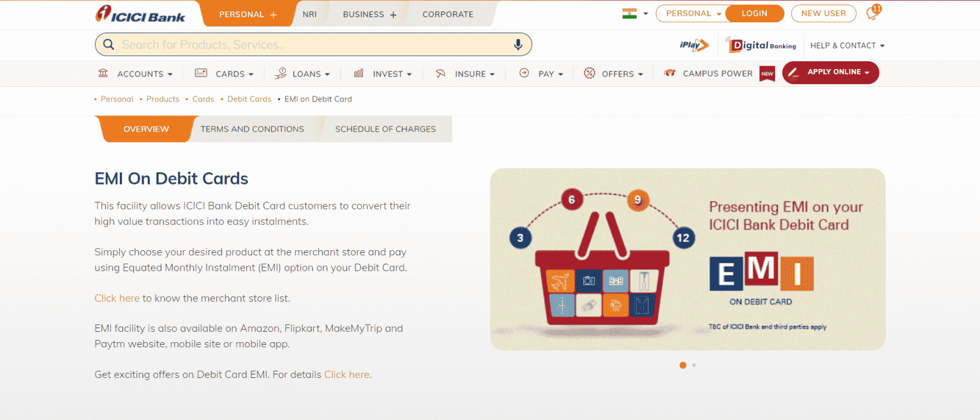Select the microphone icon in the search bar

pos(518,44)
